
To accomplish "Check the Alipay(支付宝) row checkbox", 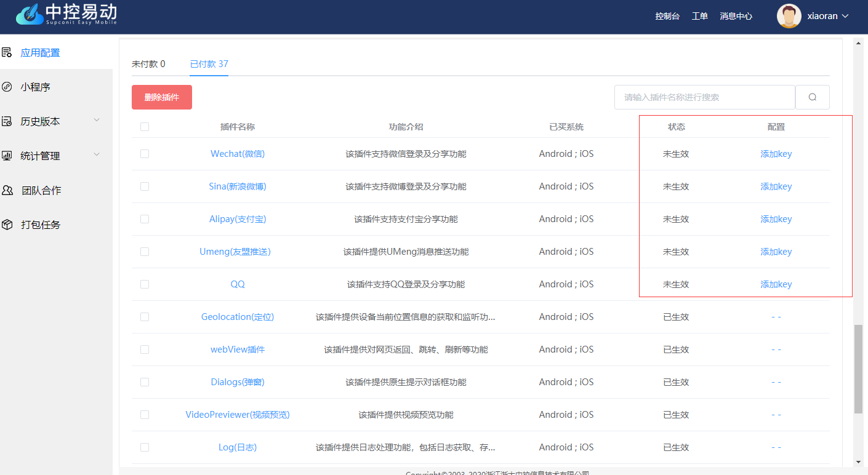I will [x=145, y=219].
